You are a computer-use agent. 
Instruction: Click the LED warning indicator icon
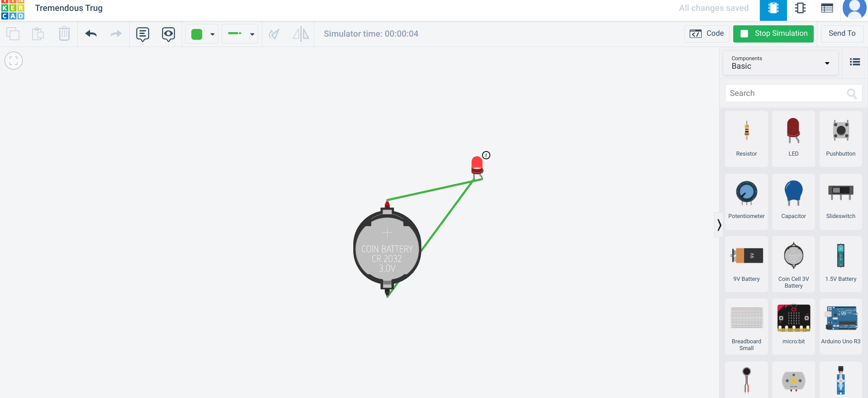(486, 155)
